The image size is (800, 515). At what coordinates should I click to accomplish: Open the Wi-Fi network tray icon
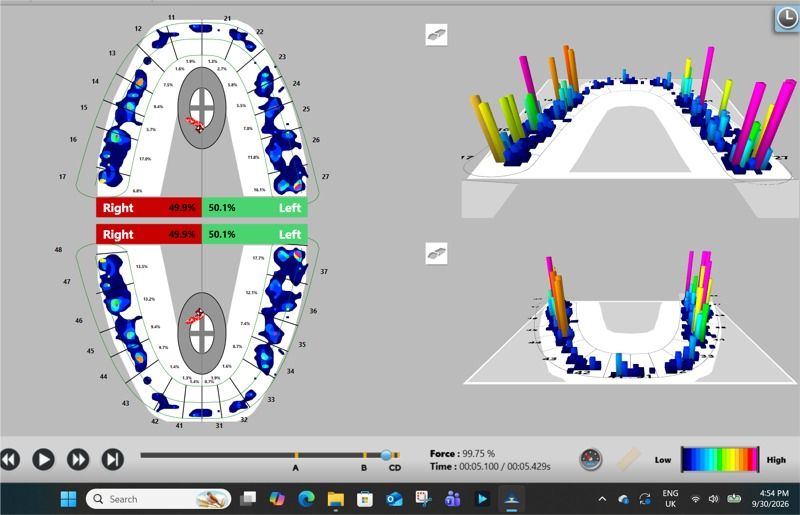coord(695,499)
